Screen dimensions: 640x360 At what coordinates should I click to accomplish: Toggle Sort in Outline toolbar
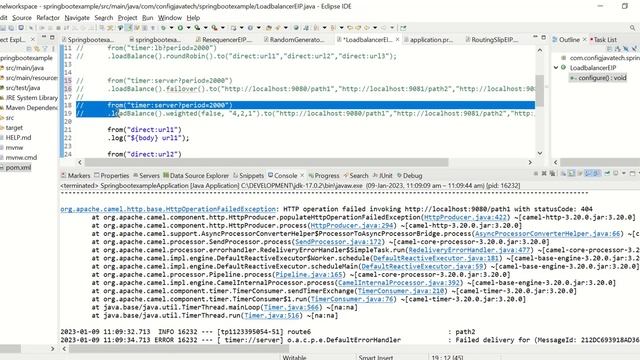618,49
